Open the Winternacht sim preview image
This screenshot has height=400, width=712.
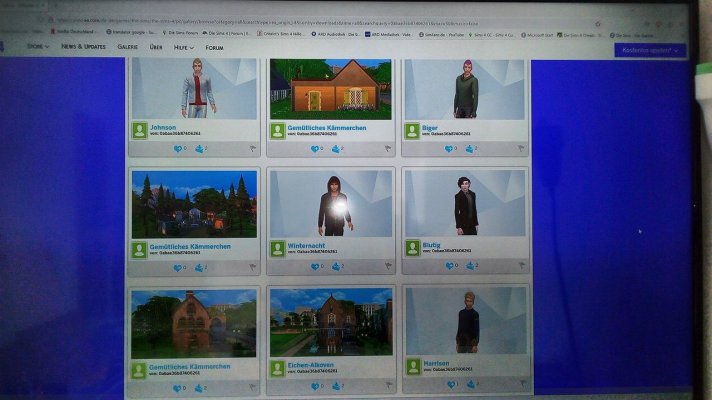331,203
